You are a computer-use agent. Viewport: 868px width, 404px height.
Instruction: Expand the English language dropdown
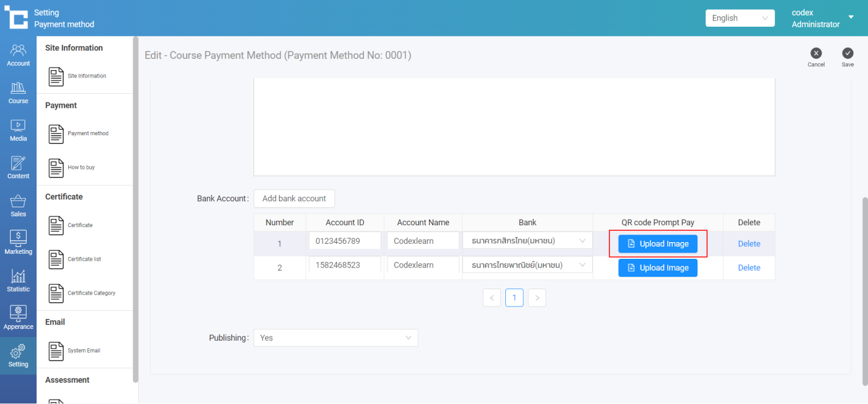(x=740, y=18)
